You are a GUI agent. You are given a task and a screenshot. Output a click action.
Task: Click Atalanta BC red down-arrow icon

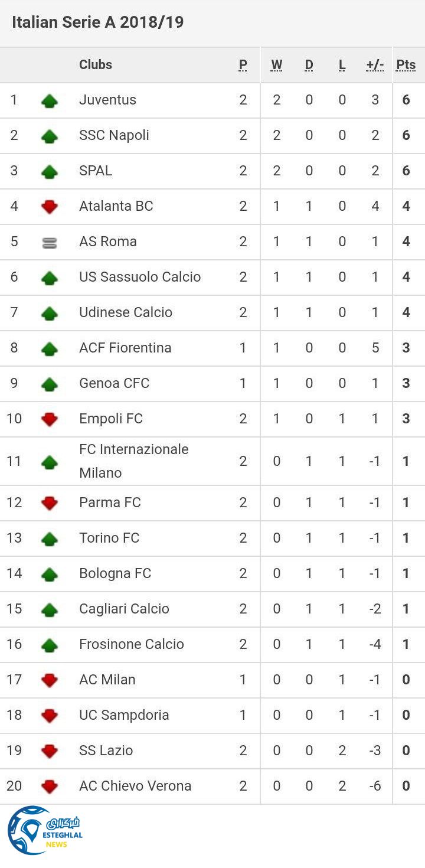(50, 207)
